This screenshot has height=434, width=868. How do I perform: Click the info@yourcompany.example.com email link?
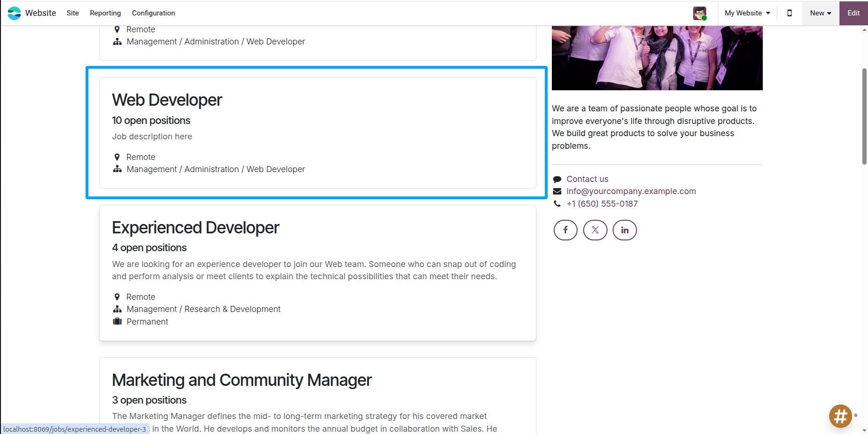631,191
